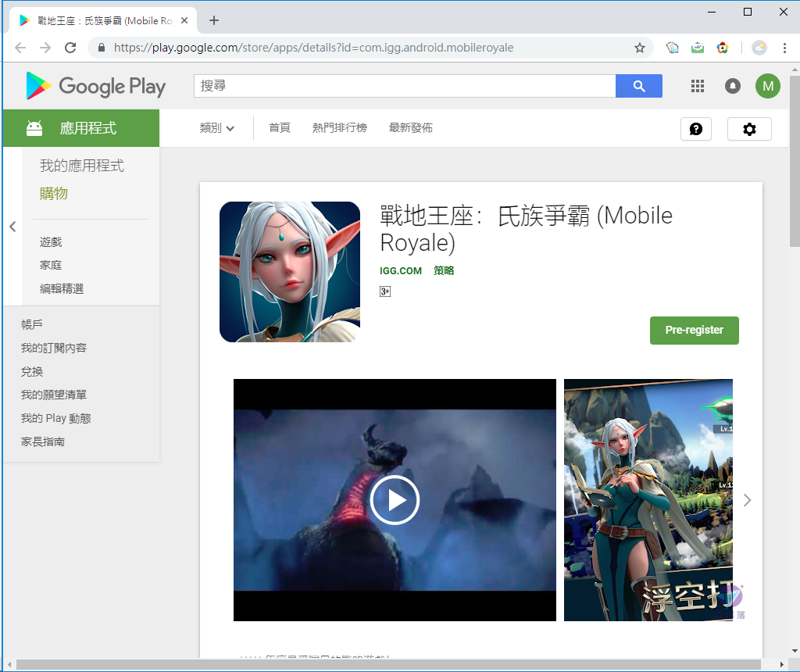
Task: Click the Android robot icon in the green header
Action: (34, 128)
